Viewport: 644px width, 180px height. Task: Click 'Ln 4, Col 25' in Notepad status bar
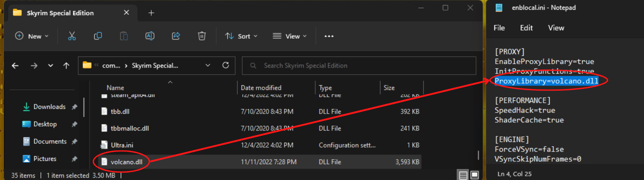tap(515, 174)
